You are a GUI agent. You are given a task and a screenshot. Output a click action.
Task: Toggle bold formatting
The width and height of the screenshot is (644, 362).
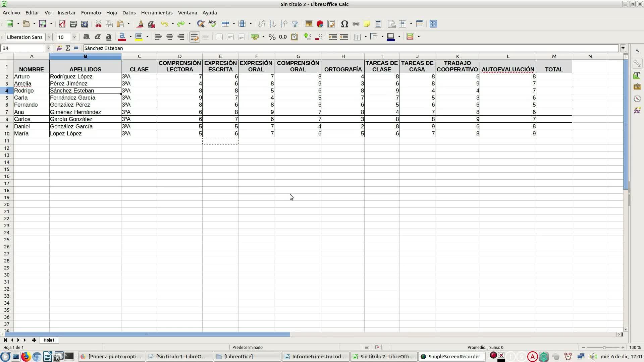point(86,37)
